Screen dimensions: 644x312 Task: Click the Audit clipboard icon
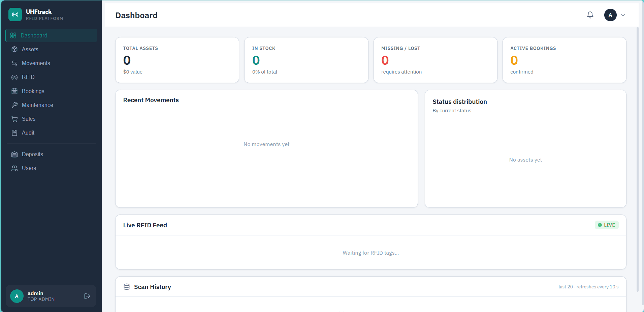(14, 133)
